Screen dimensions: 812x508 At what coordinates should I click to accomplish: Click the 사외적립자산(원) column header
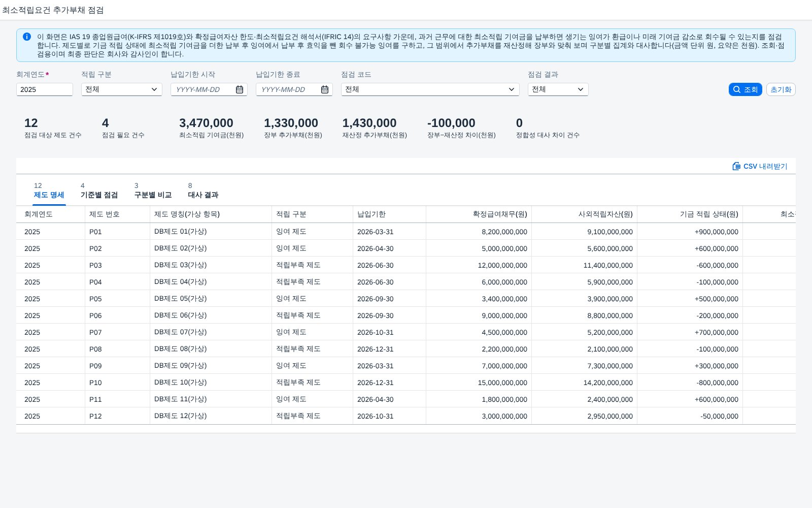[584, 214]
